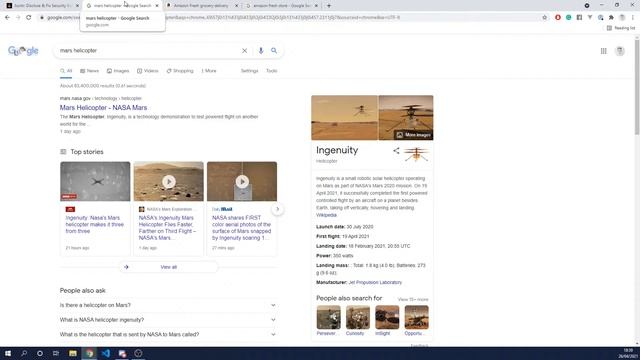The width and height of the screenshot is (640, 360).
Task: Click the blue magnifier search icon
Action: [x=274, y=51]
